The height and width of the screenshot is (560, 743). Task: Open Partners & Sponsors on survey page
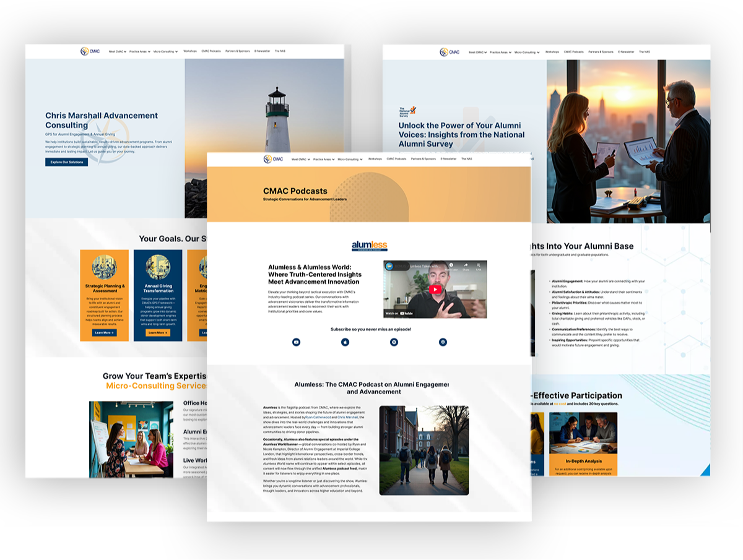601,52
